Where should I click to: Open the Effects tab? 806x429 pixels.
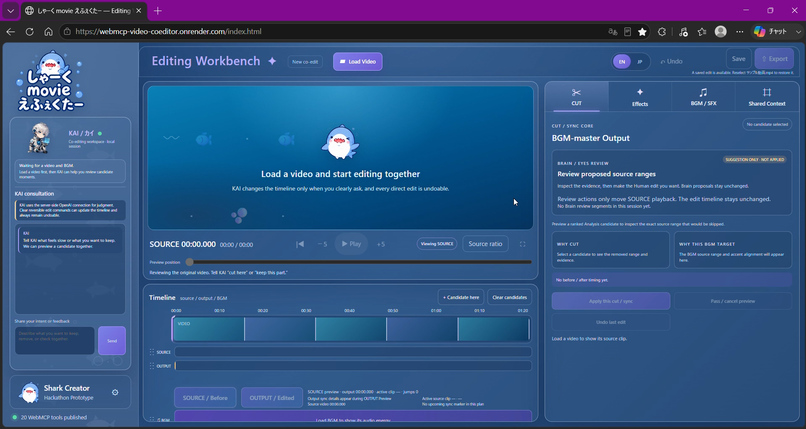coord(640,97)
